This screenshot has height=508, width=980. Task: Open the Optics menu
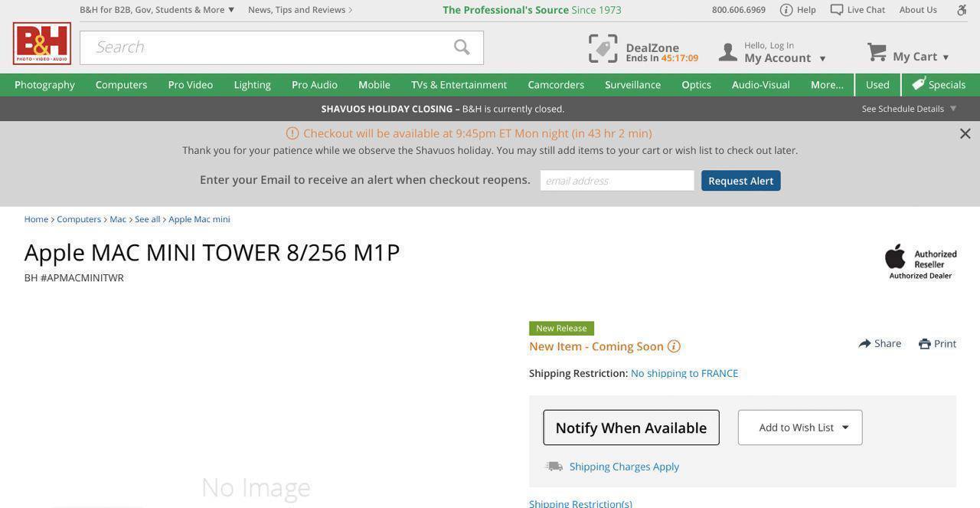tap(697, 84)
